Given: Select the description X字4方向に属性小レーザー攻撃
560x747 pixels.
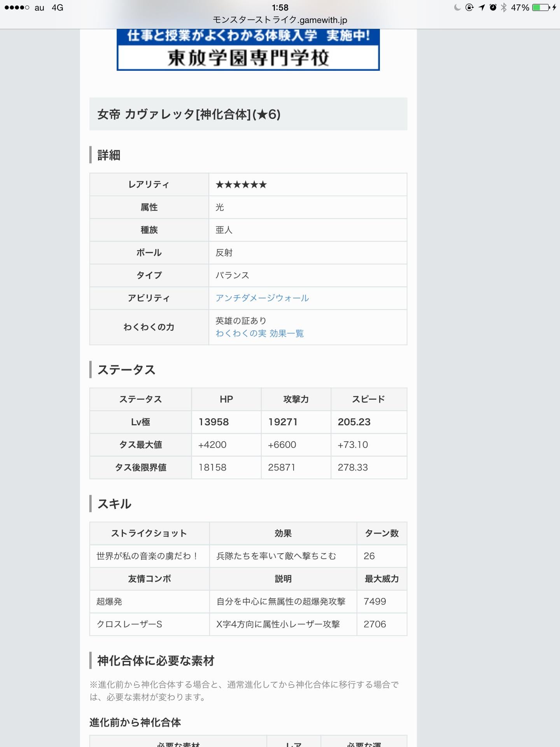Looking at the screenshot, I should pos(278,624).
